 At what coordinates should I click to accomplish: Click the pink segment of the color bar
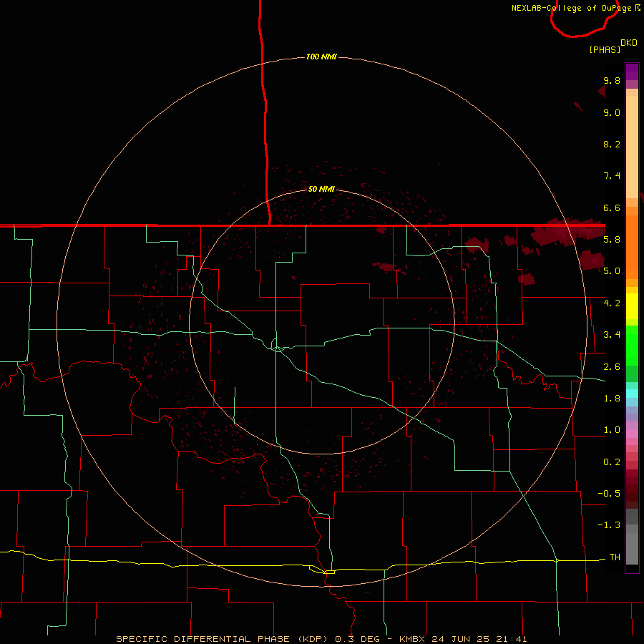click(x=632, y=434)
